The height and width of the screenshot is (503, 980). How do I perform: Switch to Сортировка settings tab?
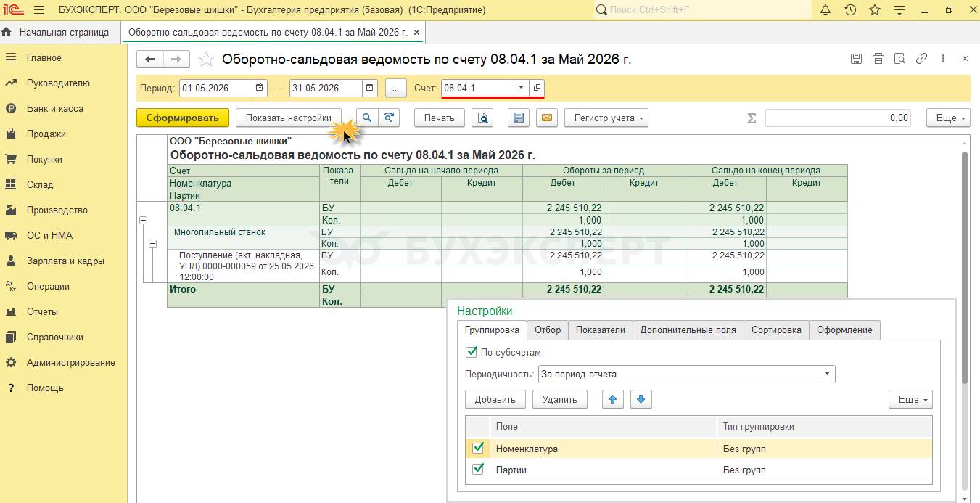(x=776, y=330)
